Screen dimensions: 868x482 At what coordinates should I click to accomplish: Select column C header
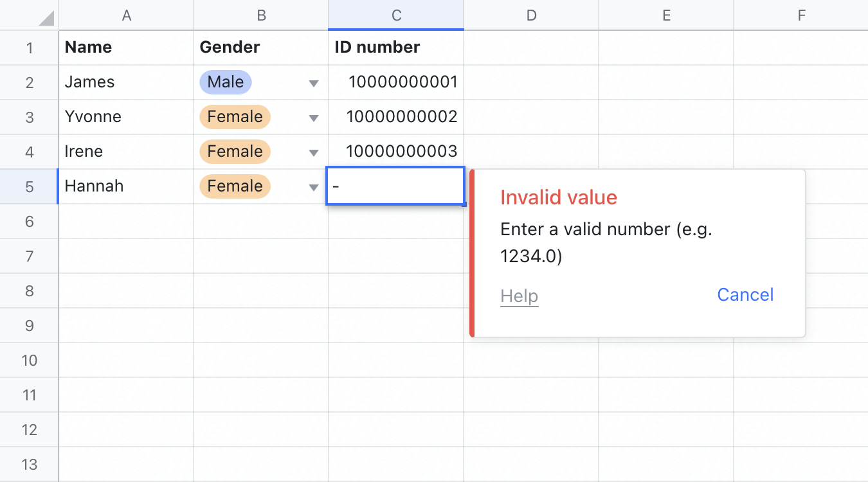pos(395,15)
